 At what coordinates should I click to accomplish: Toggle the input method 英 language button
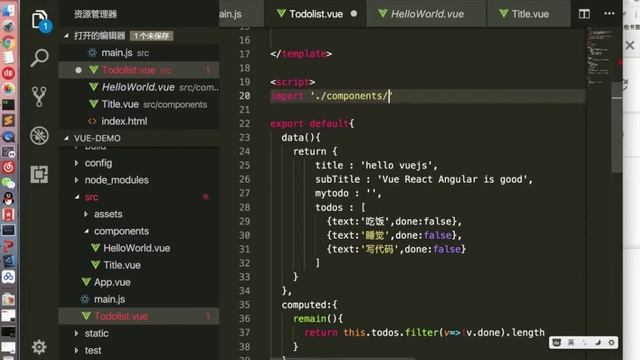pos(571,342)
